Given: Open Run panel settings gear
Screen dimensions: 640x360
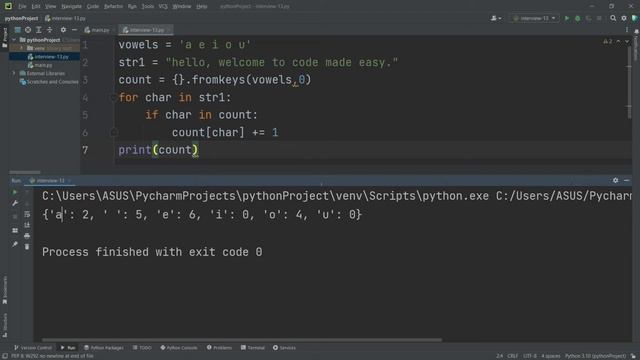Looking at the screenshot, I should pyautogui.click(x=616, y=180).
